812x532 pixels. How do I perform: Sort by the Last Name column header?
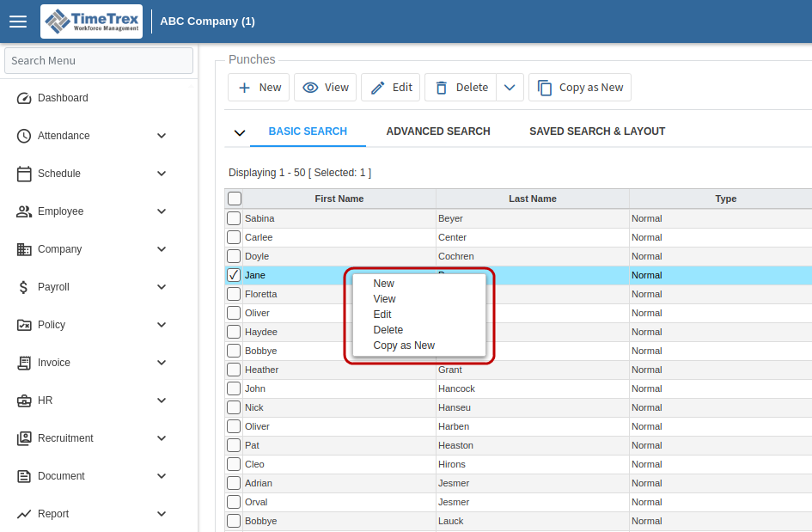tap(533, 199)
